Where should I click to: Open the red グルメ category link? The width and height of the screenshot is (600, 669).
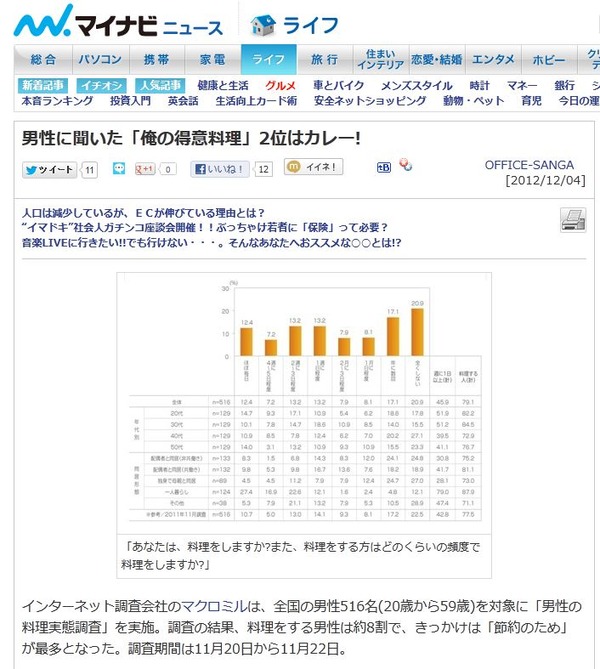point(280,85)
